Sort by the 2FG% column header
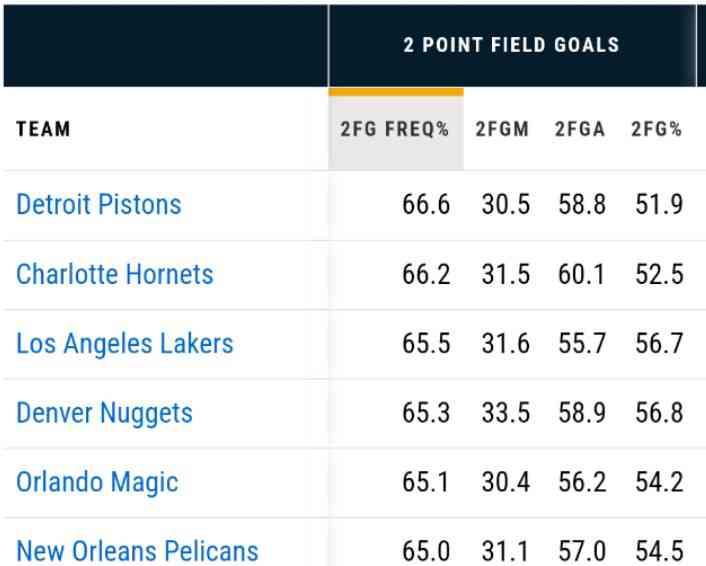Viewport: 706px width, 566px height. pyautogui.click(x=656, y=130)
